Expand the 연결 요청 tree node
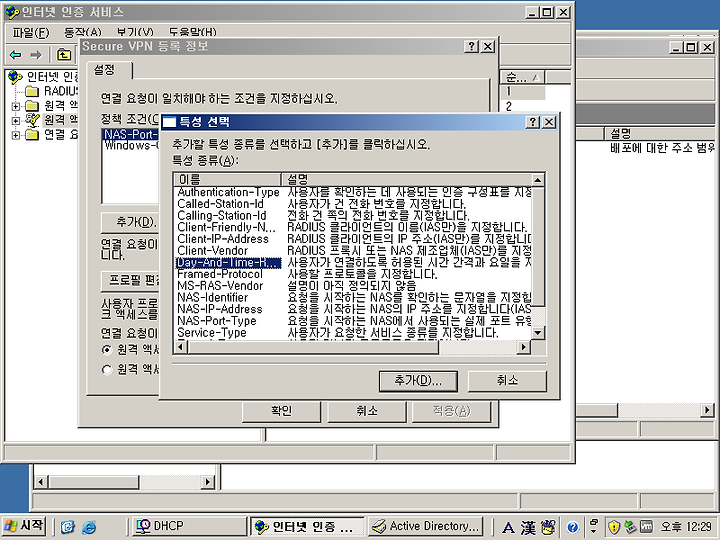Image resolution: width=720 pixels, height=540 pixels. (x=16, y=135)
